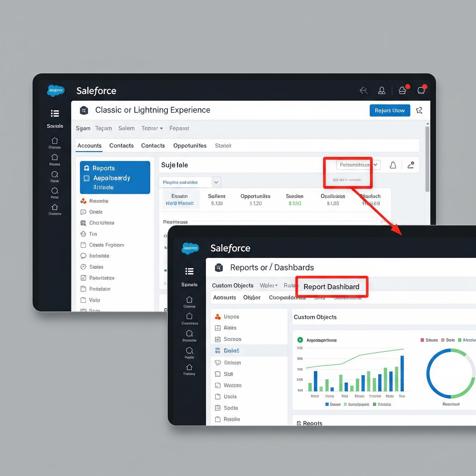Open the list menu icon above Snrale
The width and height of the screenshot is (476, 476).
point(55,113)
